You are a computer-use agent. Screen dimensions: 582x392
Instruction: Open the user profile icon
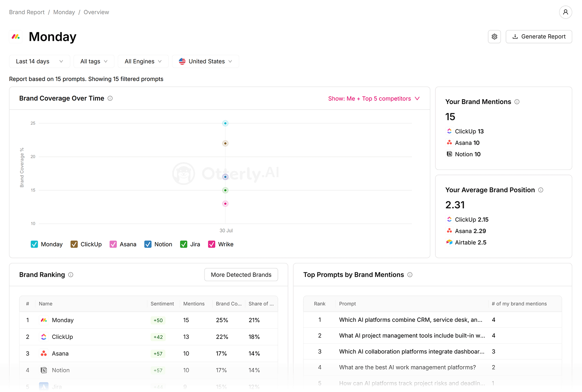click(x=565, y=12)
